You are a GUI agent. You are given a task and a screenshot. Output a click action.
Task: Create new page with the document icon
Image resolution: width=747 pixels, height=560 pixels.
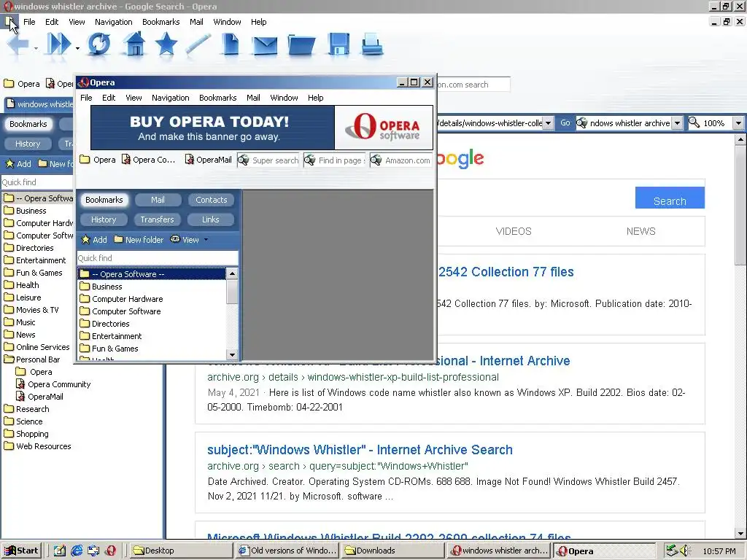pyautogui.click(x=231, y=44)
